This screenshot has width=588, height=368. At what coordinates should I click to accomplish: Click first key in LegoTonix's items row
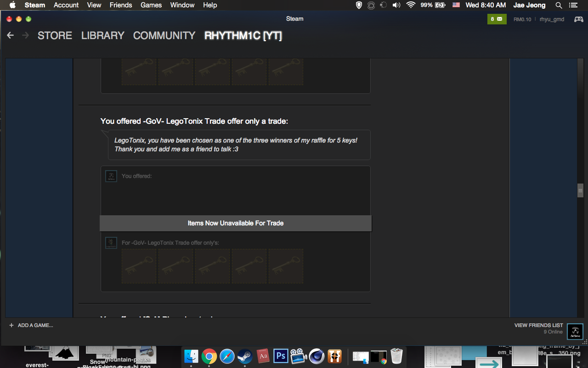pyautogui.click(x=139, y=266)
